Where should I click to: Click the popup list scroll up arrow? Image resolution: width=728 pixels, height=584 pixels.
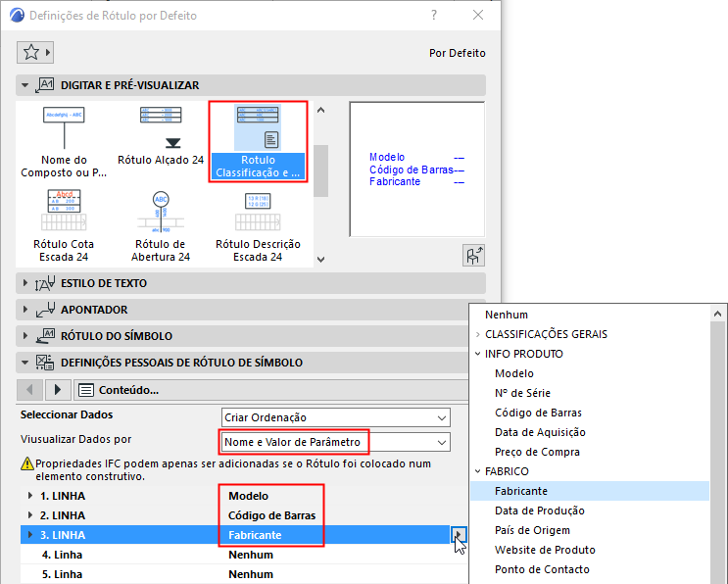718,315
